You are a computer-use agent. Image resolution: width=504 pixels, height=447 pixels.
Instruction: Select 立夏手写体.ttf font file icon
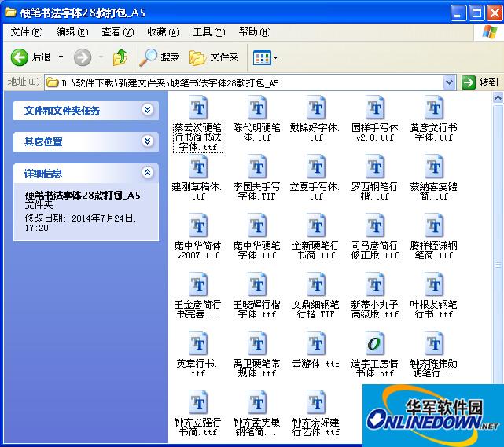point(316,167)
